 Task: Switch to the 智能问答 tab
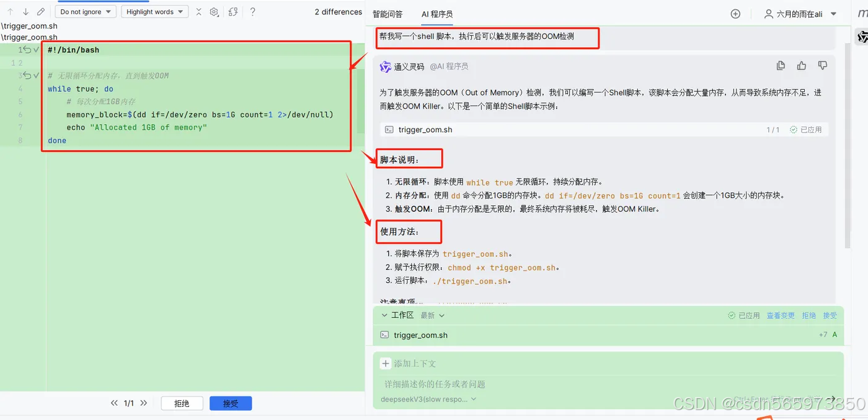click(387, 14)
